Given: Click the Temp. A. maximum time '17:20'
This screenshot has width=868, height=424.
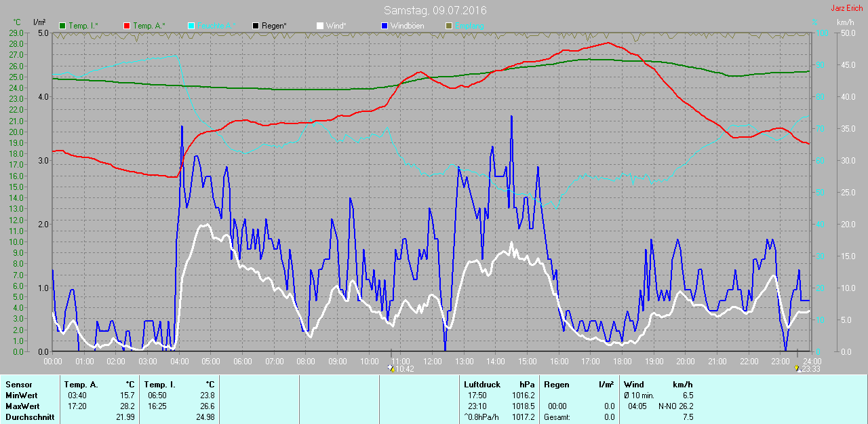Looking at the screenshot, I should (x=77, y=406).
